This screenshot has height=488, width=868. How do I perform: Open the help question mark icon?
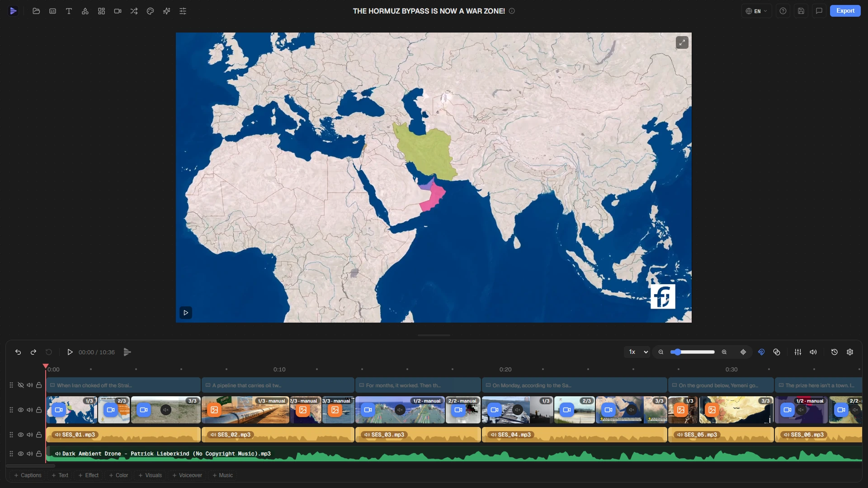pyautogui.click(x=783, y=11)
